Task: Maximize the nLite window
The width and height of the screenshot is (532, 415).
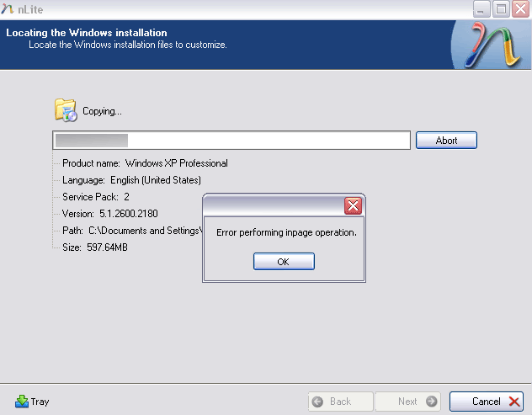Action: point(501,8)
